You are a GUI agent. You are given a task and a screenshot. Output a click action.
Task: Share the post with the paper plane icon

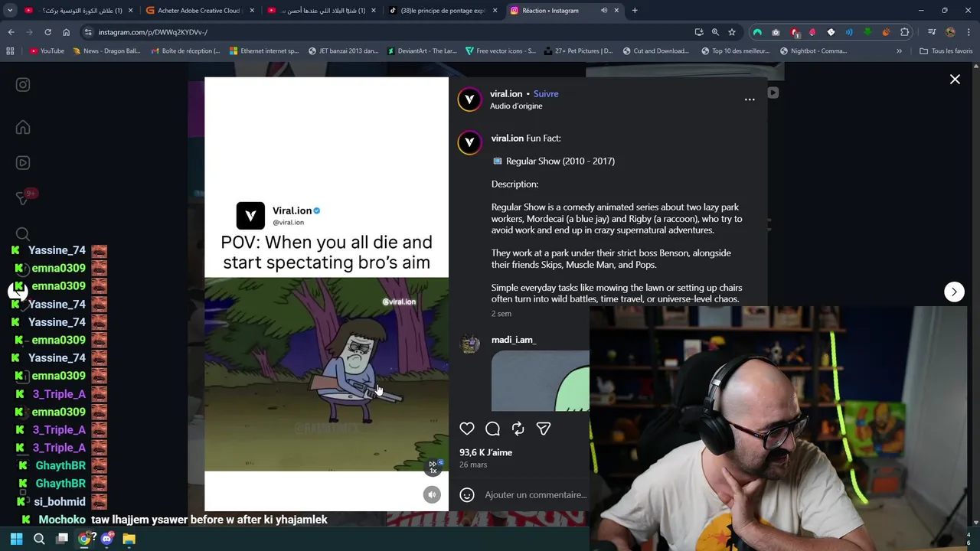pyautogui.click(x=544, y=429)
